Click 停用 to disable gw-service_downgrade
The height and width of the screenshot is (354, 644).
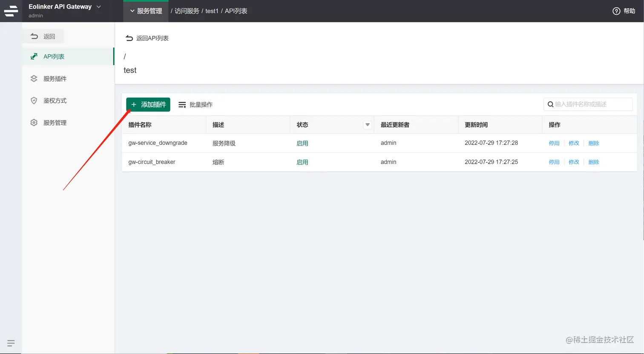pyautogui.click(x=554, y=143)
